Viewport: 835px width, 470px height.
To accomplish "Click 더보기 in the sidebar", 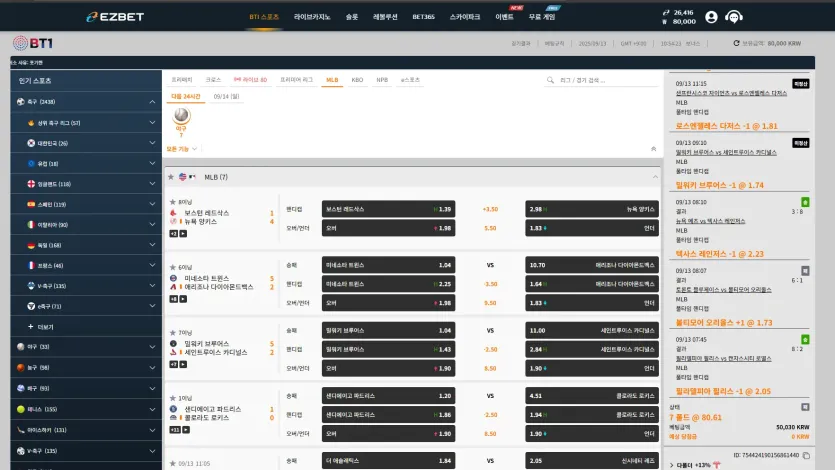I will coord(45,327).
